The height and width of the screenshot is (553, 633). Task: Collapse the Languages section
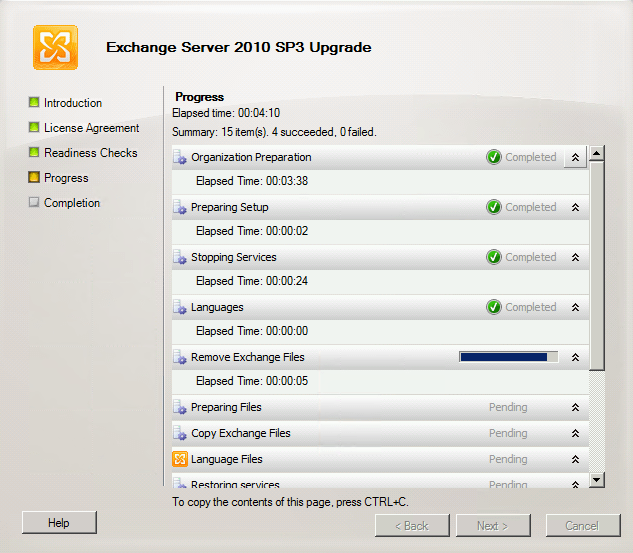click(x=575, y=308)
